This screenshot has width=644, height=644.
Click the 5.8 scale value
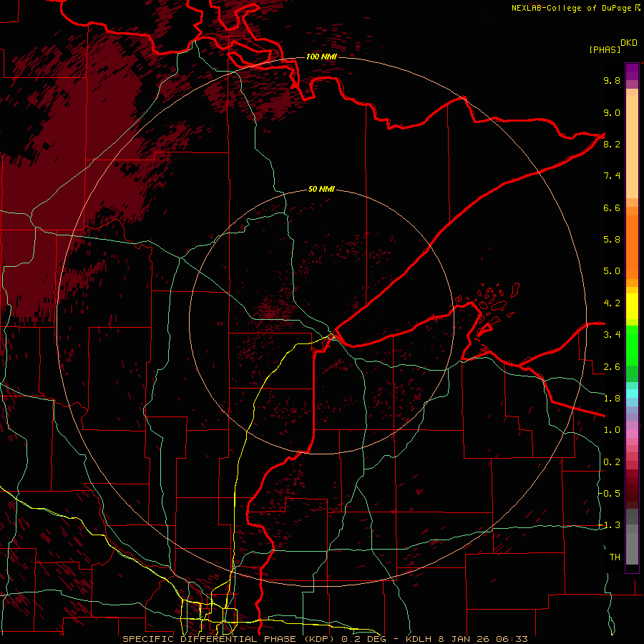tap(612, 239)
